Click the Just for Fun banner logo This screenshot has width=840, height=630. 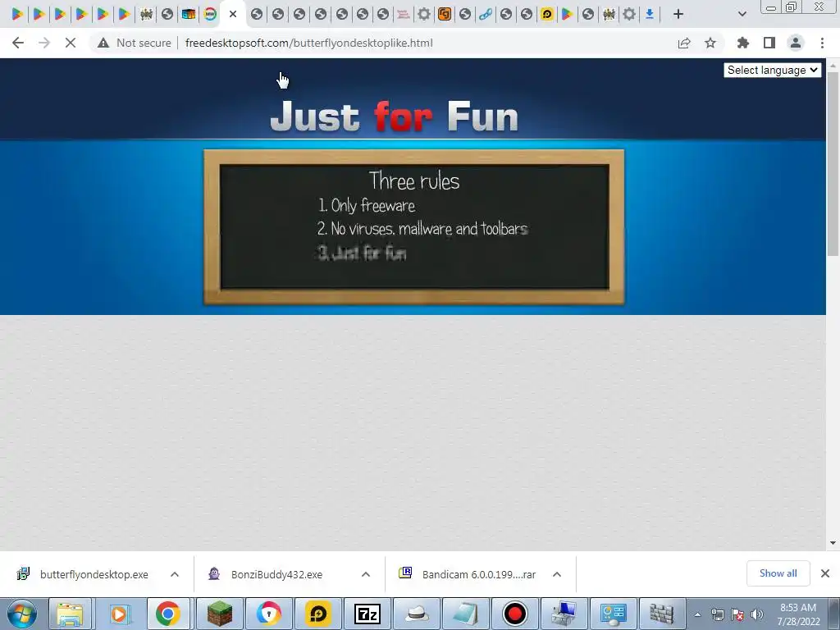click(395, 116)
